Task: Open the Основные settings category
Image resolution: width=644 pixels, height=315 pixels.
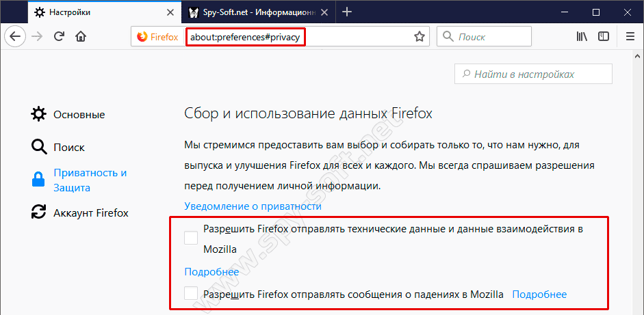Action: pyautogui.click(x=68, y=114)
